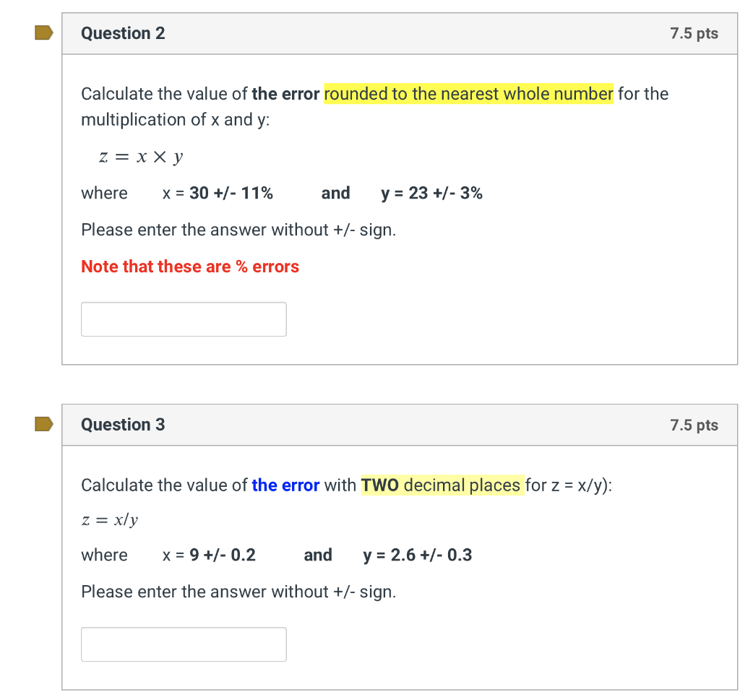Click the 7.5 pts label of Question 3

click(x=694, y=425)
